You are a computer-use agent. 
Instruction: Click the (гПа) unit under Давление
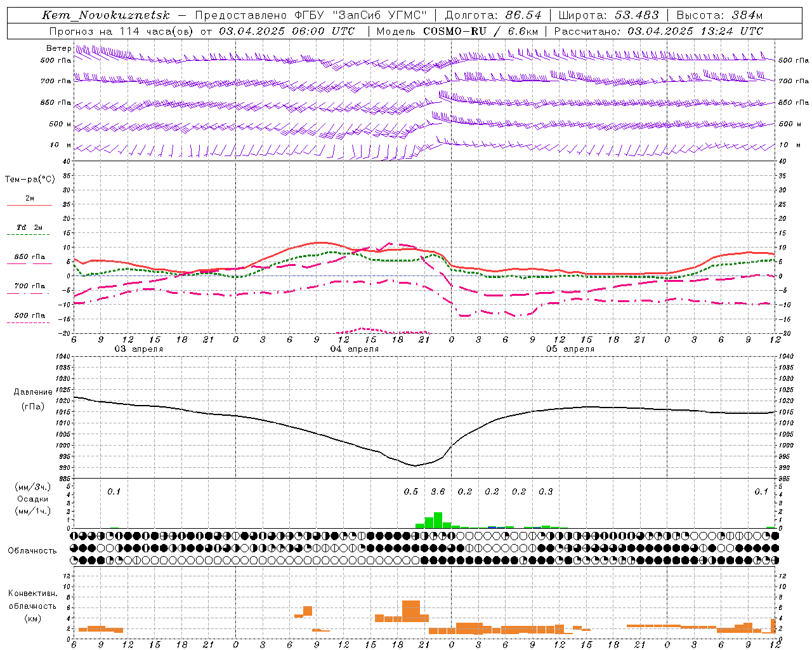[33, 406]
